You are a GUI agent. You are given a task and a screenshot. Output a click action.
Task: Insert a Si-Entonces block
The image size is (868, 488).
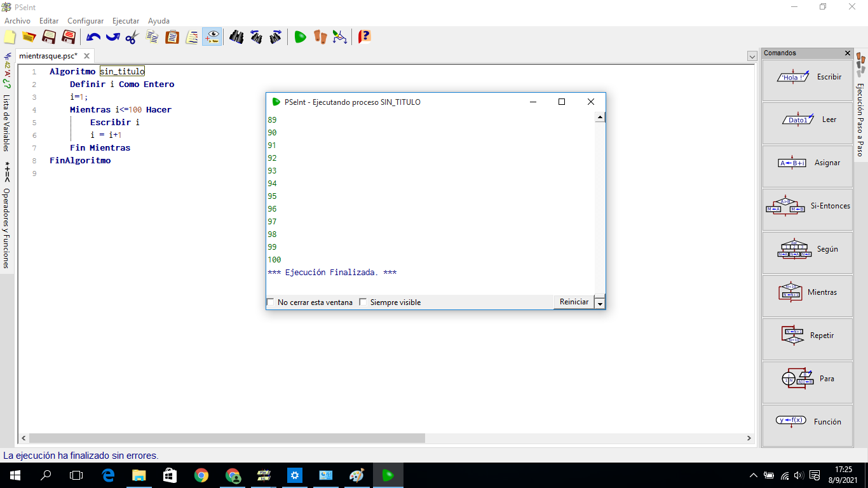pos(808,210)
